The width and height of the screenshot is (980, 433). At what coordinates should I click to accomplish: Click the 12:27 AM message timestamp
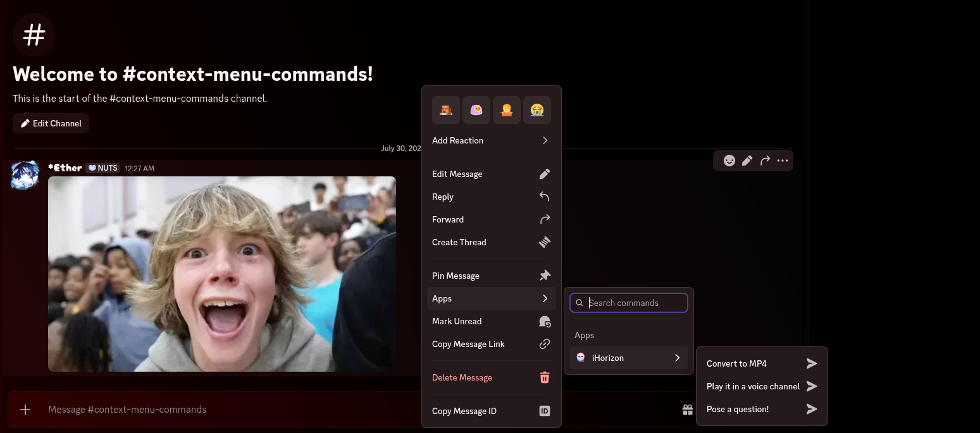(140, 169)
